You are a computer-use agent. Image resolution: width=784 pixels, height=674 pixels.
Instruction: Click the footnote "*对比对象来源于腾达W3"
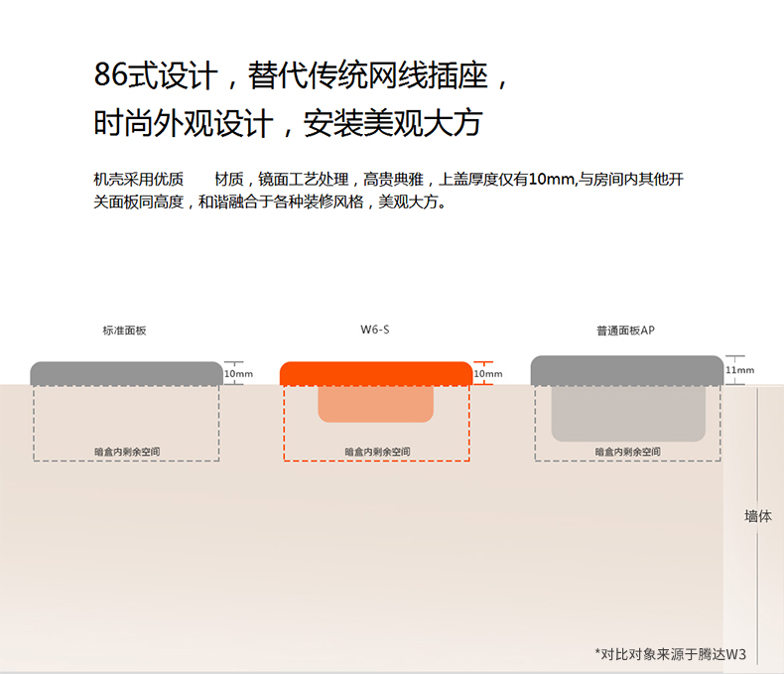click(x=671, y=654)
